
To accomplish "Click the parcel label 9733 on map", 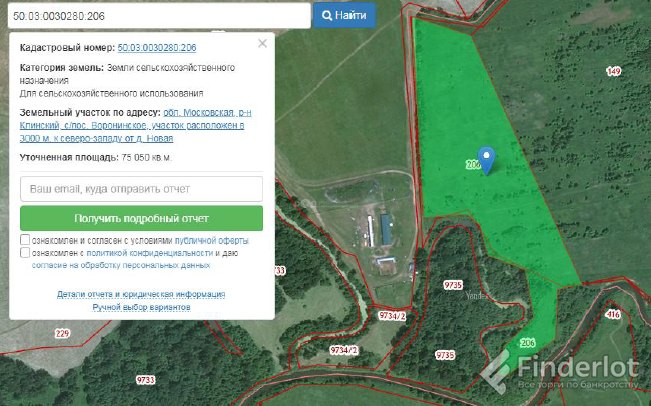I will 146,380.
